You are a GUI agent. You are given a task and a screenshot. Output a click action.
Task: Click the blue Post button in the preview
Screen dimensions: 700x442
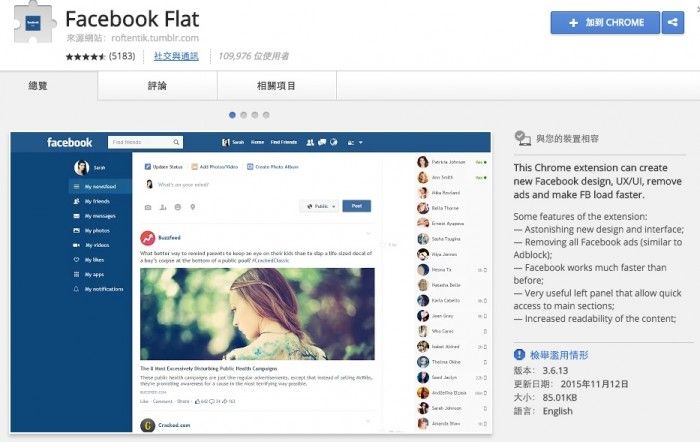click(357, 206)
